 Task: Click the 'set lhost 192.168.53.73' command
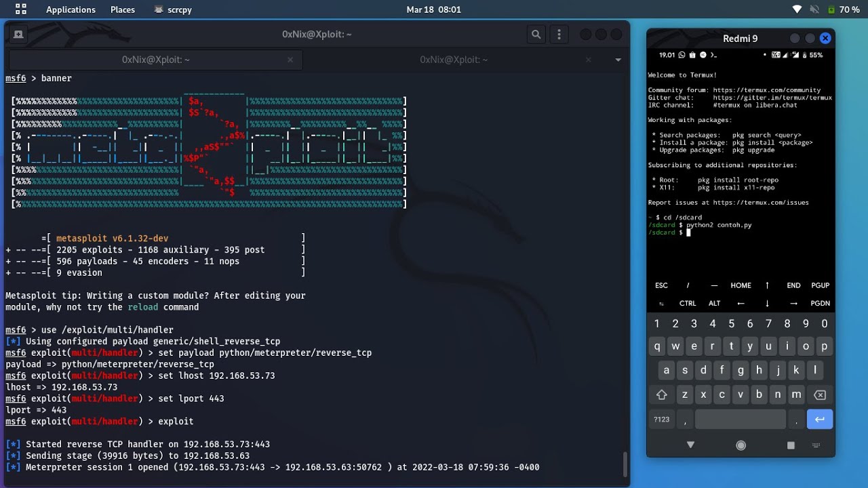(216, 375)
